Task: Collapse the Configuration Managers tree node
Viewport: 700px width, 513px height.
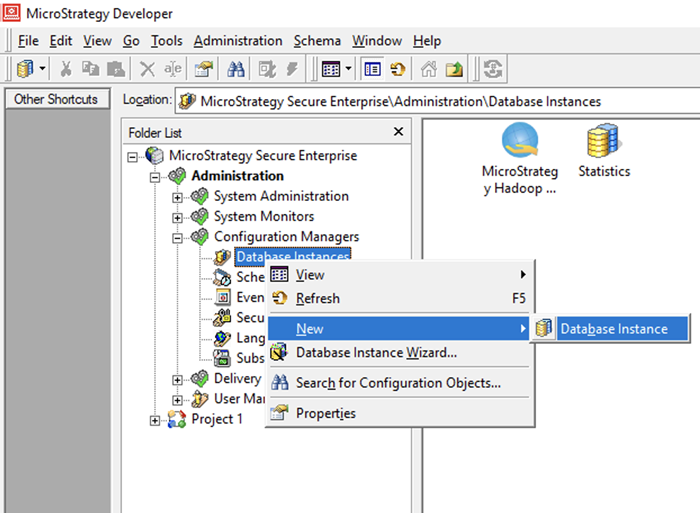Action: pyautogui.click(x=177, y=237)
